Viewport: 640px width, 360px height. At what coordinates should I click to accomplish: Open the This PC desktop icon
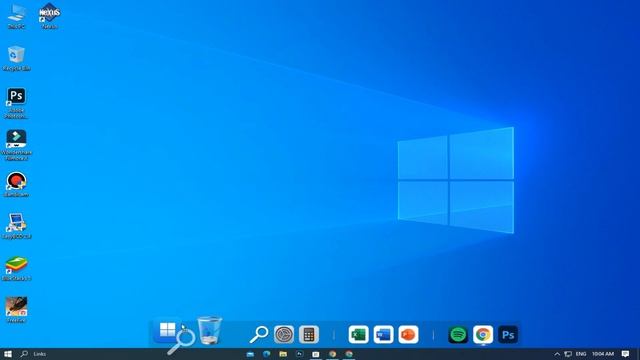(16, 16)
